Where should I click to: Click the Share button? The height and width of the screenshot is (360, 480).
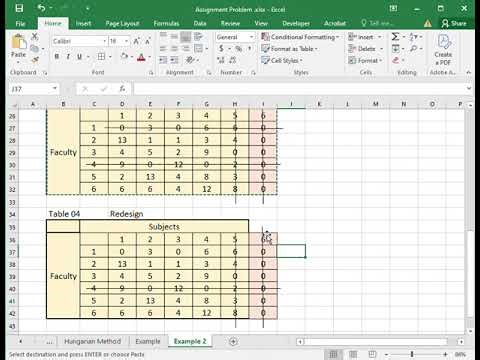(x=454, y=23)
